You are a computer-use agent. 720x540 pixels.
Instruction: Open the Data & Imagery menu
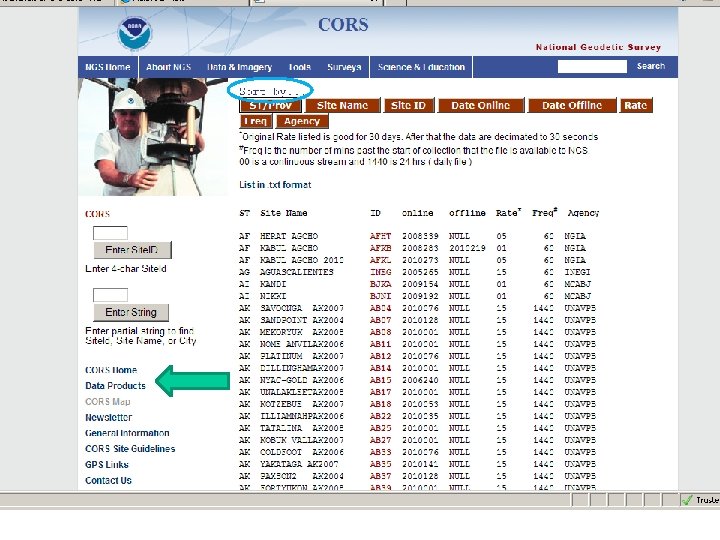pyautogui.click(x=239, y=67)
